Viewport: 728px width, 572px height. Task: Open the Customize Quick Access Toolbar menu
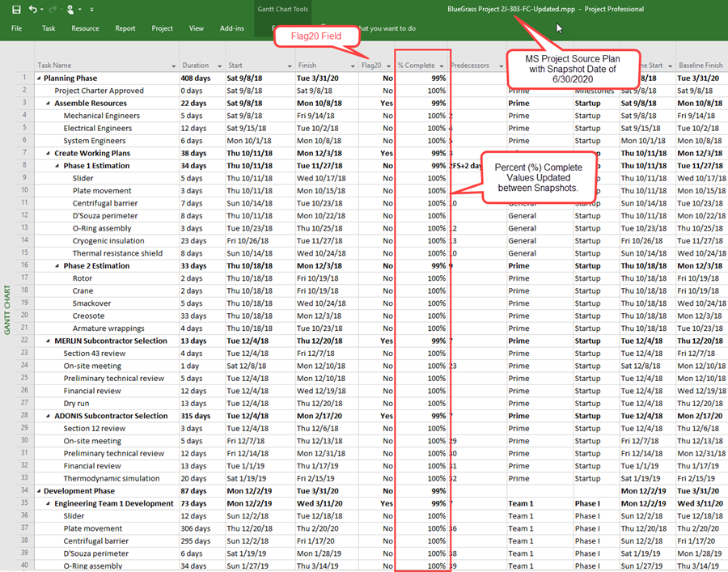[91, 9]
